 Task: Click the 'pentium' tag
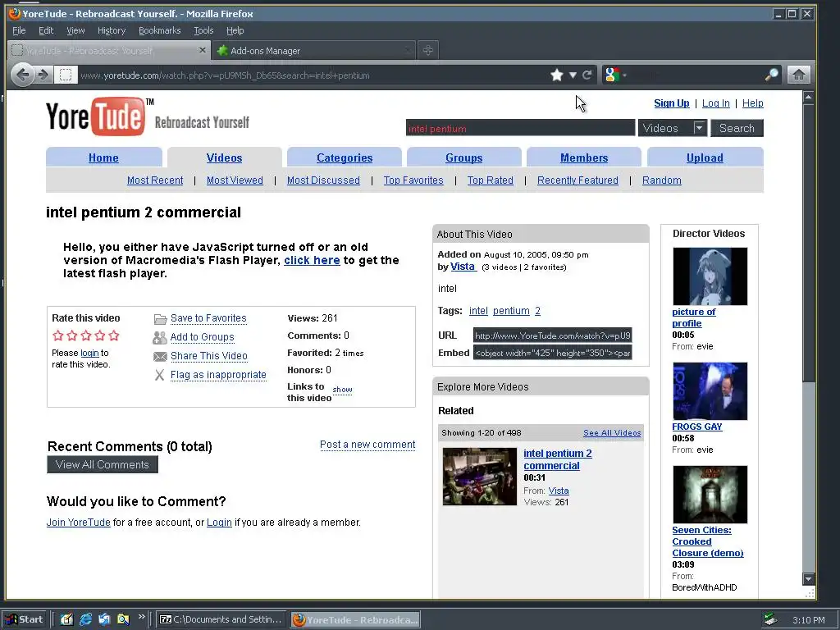click(511, 311)
